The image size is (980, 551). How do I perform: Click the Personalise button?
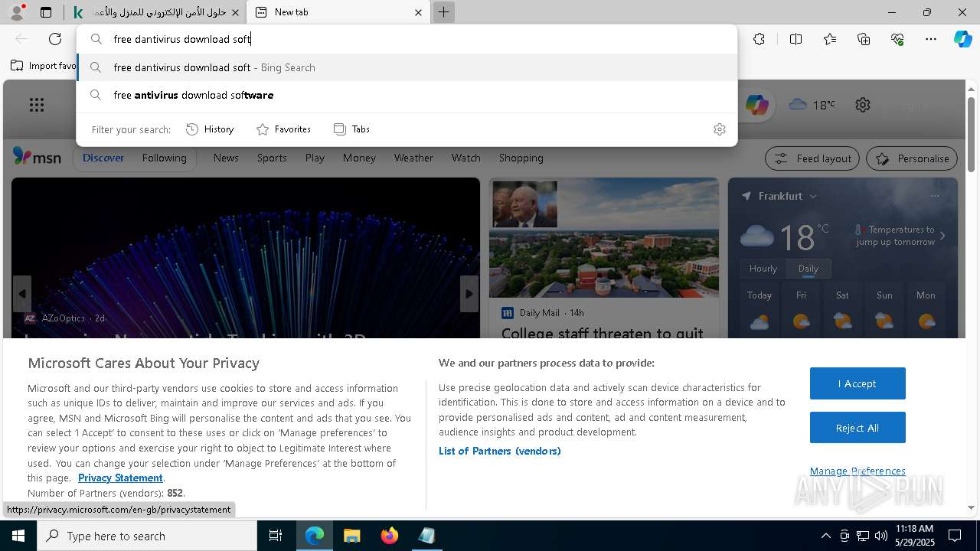pyautogui.click(x=912, y=158)
